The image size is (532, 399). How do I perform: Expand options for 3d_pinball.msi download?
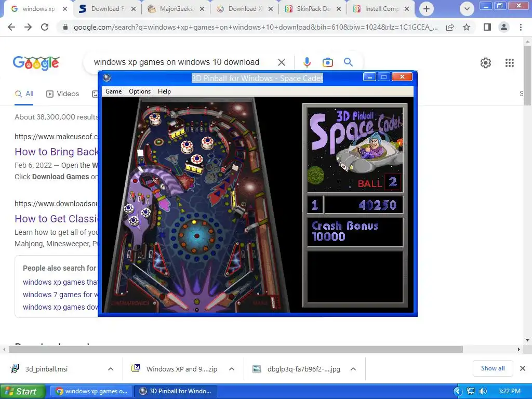tap(111, 369)
